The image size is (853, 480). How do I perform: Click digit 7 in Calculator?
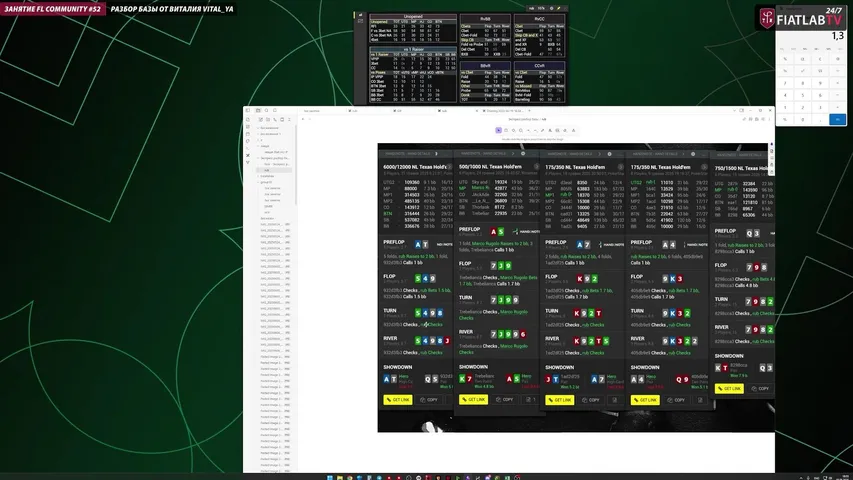coord(785,83)
